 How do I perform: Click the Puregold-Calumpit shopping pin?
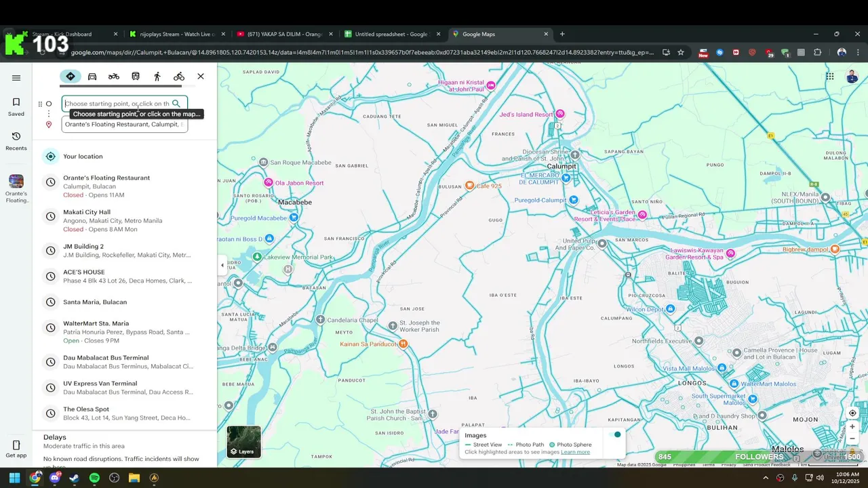pyautogui.click(x=574, y=200)
